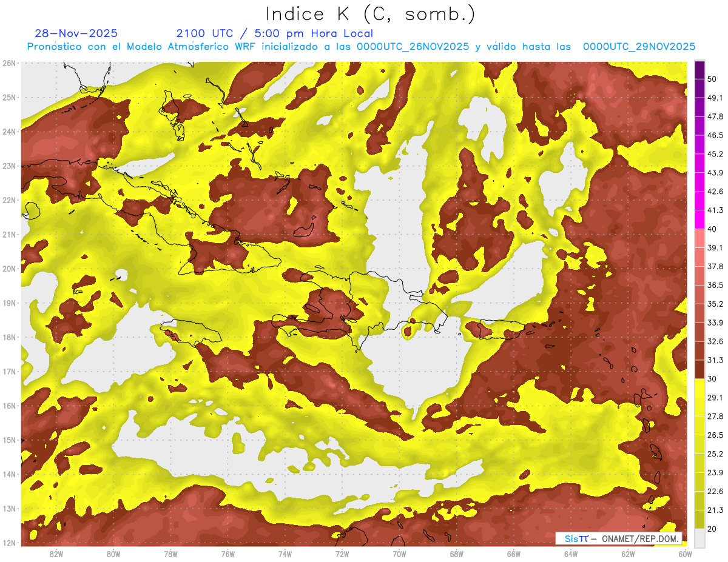Viewport: 728px width, 562px height.
Task: Click the "62W" longitude label
Action: click(x=628, y=554)
